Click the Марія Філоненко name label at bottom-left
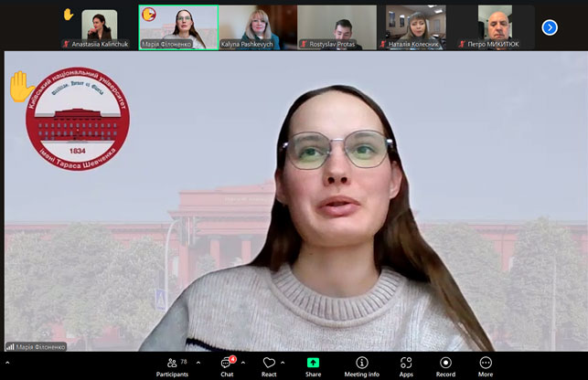The image size is (588, 380). pos(38,346)
